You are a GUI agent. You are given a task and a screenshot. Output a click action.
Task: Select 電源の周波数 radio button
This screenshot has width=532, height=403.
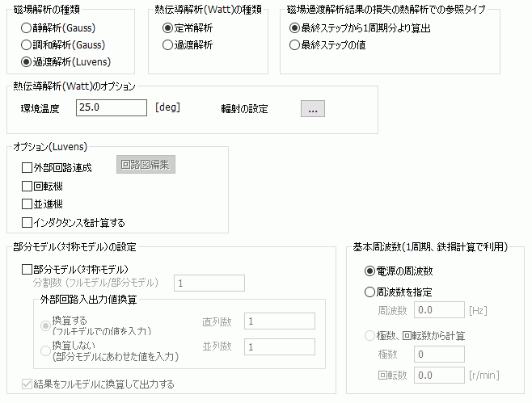coord(370,273)
